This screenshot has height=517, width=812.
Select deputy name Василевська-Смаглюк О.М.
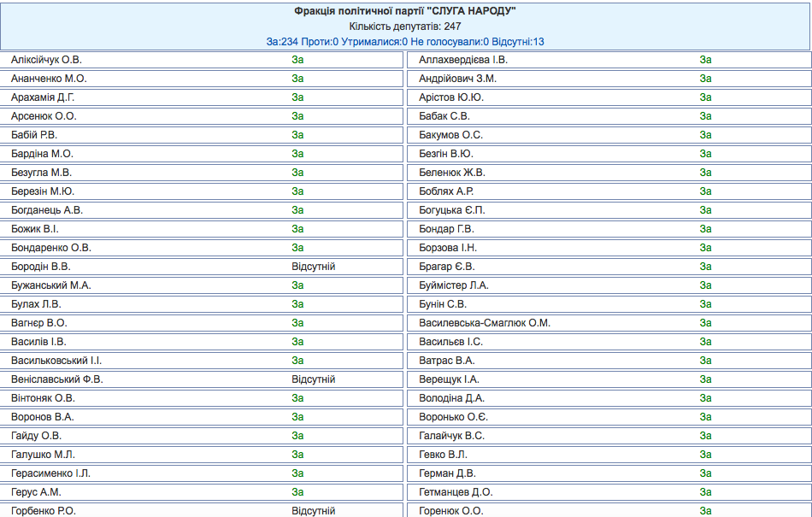[x=485, y=323]
